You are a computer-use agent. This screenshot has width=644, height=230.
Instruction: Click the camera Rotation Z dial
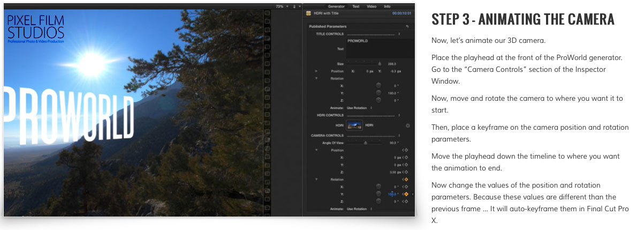click(379, 201)
